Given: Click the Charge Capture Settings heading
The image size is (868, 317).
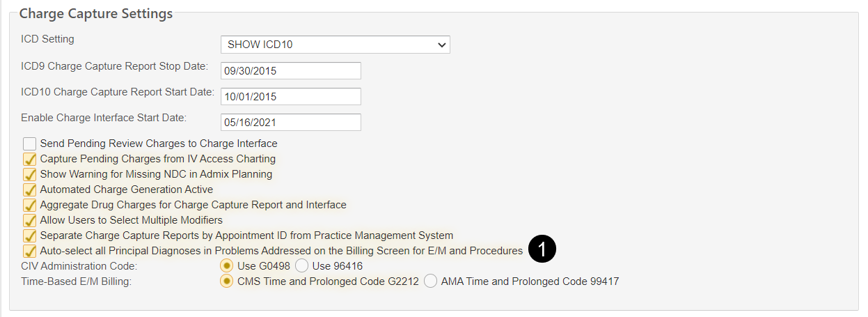Looking at the screenshot, I should (x=96, y=13).
